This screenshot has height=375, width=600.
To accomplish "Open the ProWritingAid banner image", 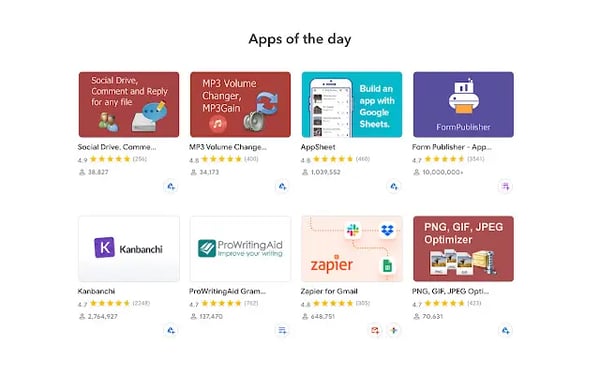I will click(x=240, y=249).
